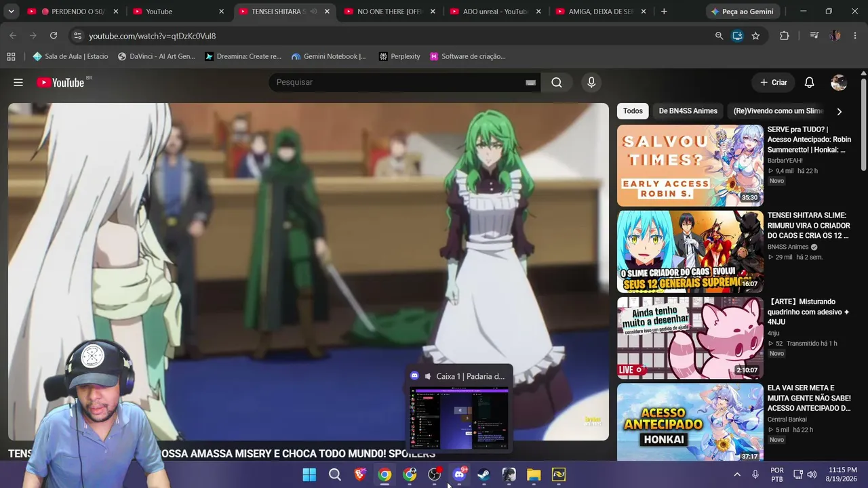Start voice search with the microphone
Image resolution: width=868 pixels, height=488 pixels.
[x=591, y=83]
